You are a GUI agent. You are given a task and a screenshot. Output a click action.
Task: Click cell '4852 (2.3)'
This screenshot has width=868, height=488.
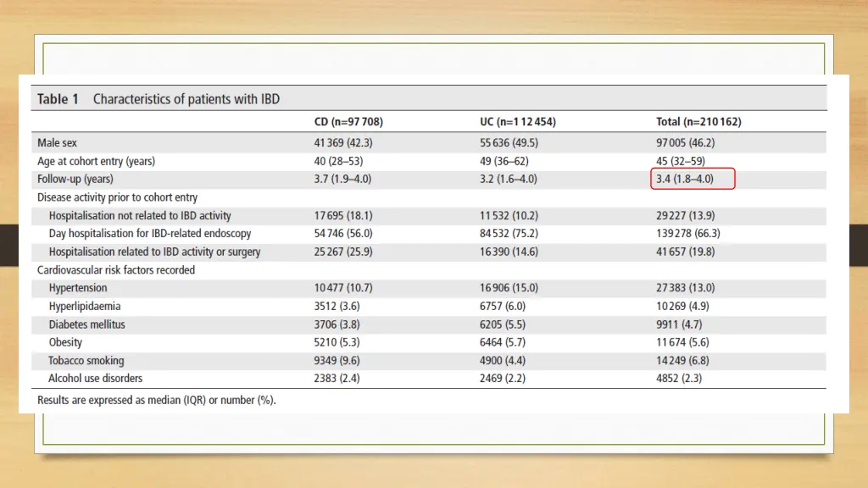[679, 379]
